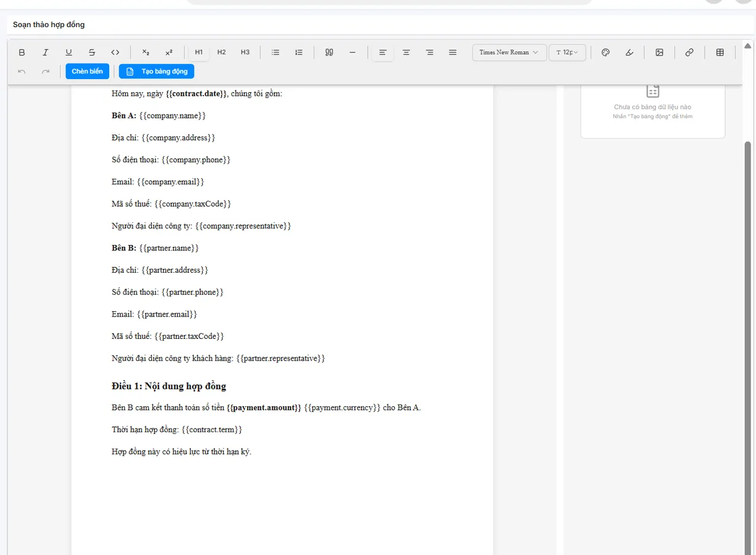Viewport: 756px width, 555px height.
Task: Click the Tạo bảng động button
Action: point(157,71)
